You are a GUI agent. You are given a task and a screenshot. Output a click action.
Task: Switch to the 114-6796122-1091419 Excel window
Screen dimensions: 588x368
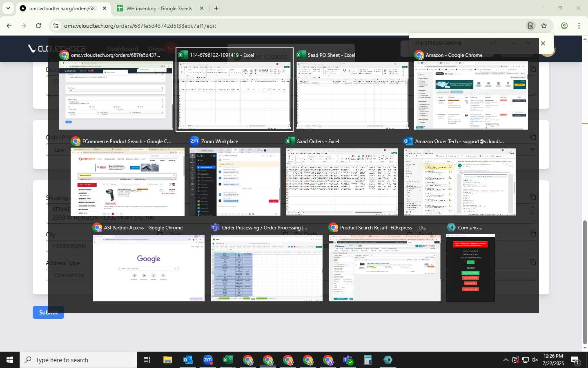coord(234,90)
